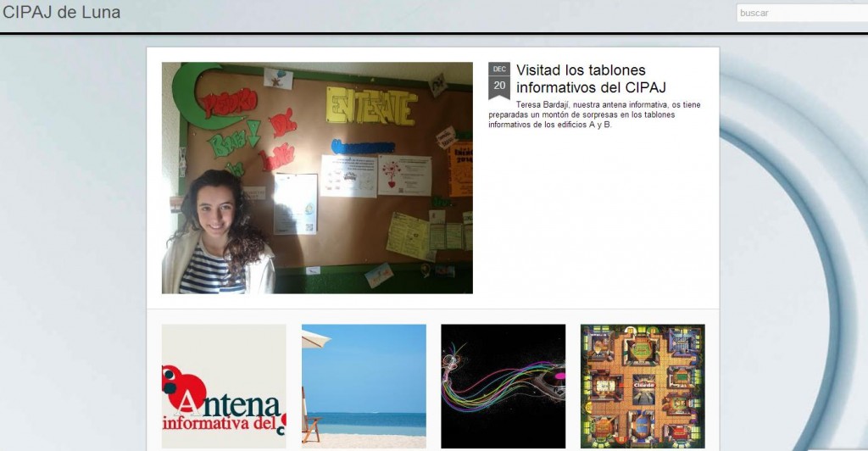
Task: Focus the 'buscar' search field
Action: click(x=801, y=13)
